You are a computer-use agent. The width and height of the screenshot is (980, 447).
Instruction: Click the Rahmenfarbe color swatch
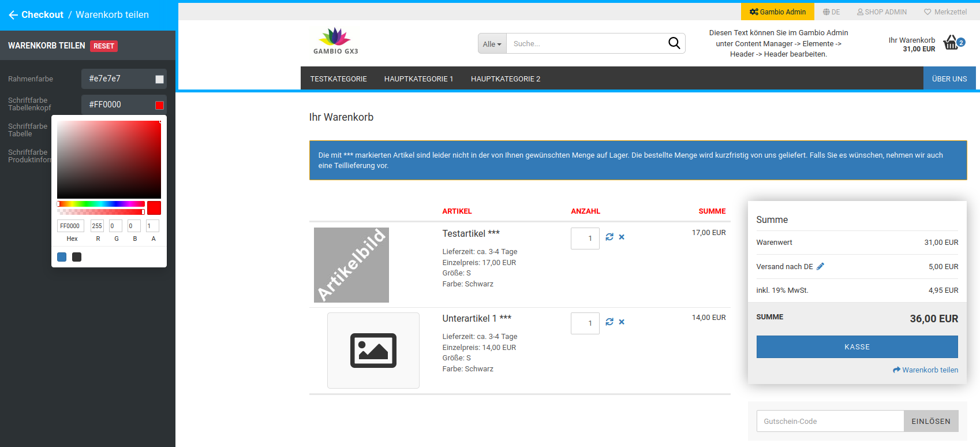pos(159,79)
